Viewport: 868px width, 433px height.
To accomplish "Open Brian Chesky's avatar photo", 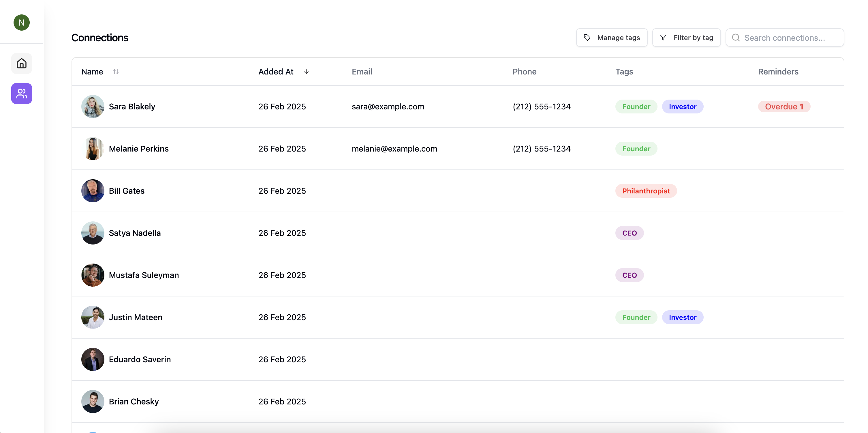I will 93,402.
